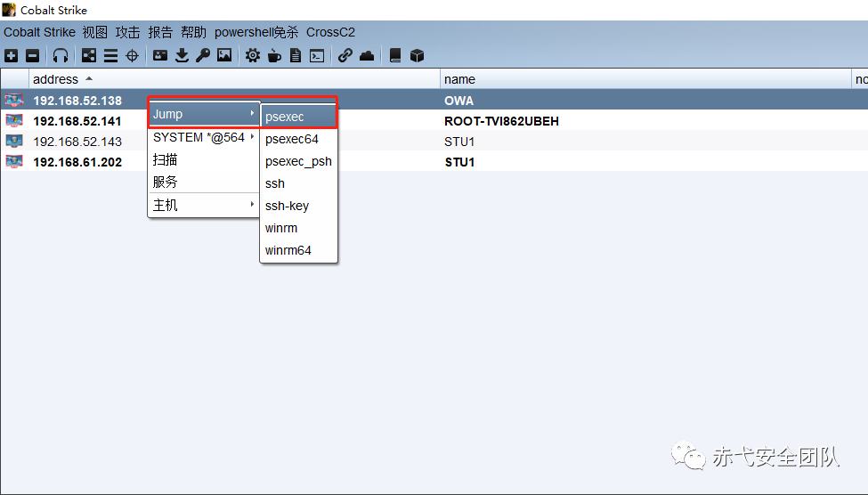
Task: Click the Connect to team server plus icon
Action: (x=11, y=55)
